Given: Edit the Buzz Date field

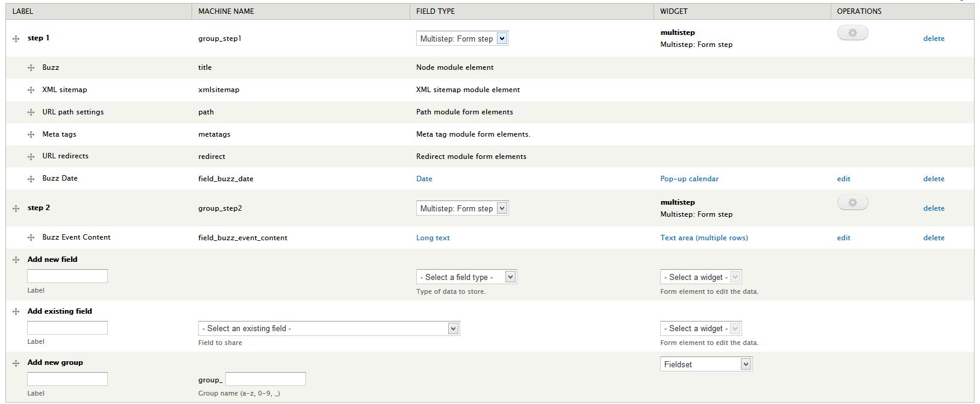Looking at the screenshot, I should pyautogui.click(x=843, y=179).
